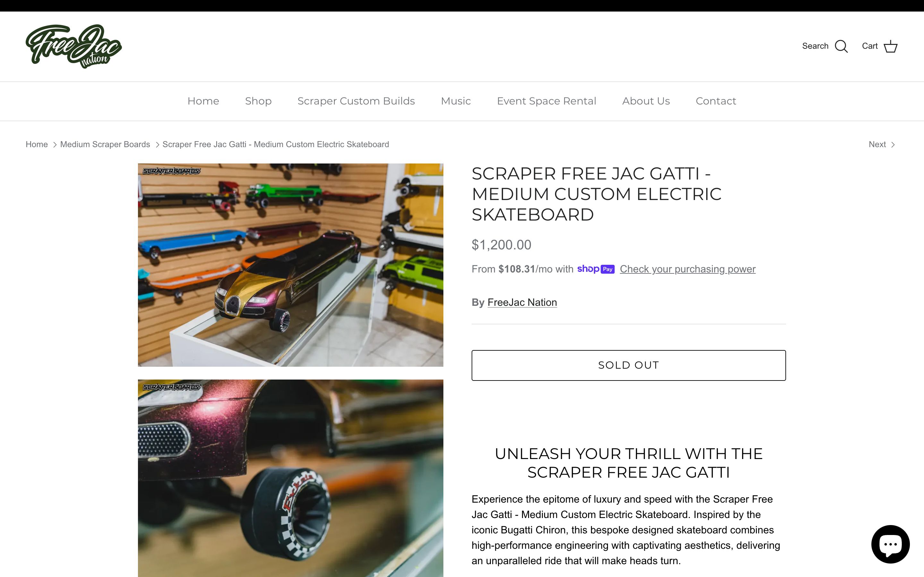This screenshot has width=924, height=577.
Task: Click the Shop Pay logo
Action: (x=596, y=269)
